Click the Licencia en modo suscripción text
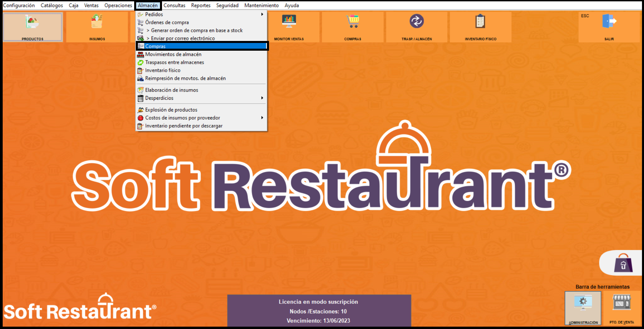Screen dimensions: 644x329 click(x=318, y=302)
